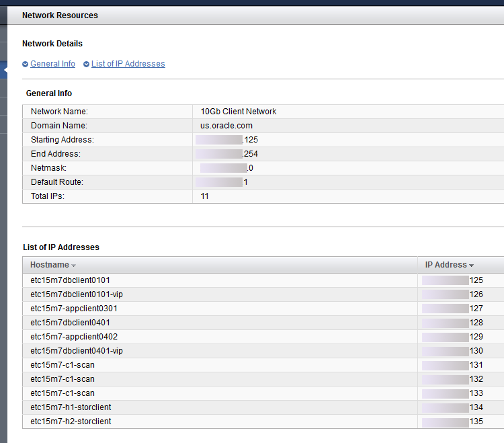The width and height of the screenshot is (504, 443).
Task: Click the Netmask value ending .0
Action: [226, 168]
